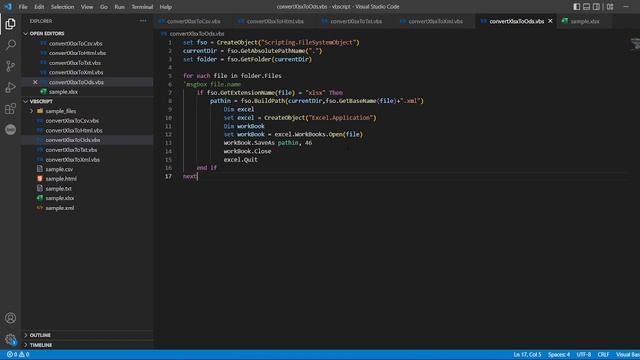Open the Terminal menu
This screenshot has width=640, height=360.
click(x=142, y=7)
